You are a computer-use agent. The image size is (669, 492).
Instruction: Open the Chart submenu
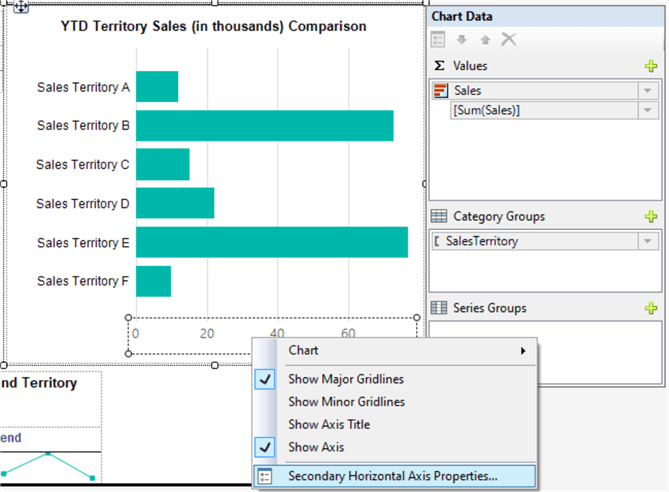click(x=400, y=351)
